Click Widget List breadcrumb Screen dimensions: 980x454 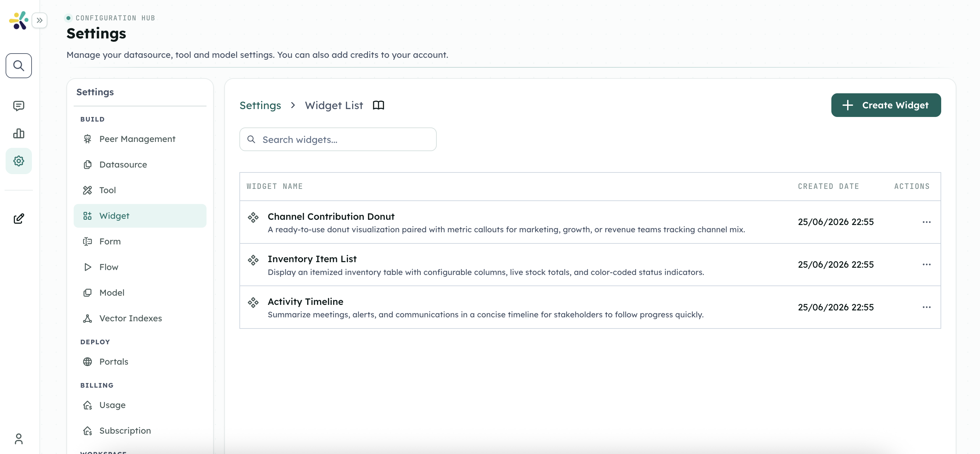coord(334,105)
